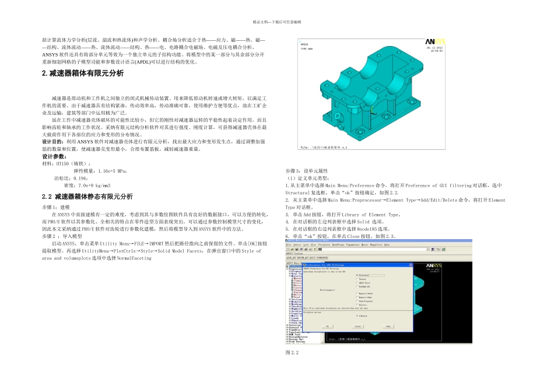Open the File menu
The width and height of the screenshot is (554, 392).
tap(289, 244)
